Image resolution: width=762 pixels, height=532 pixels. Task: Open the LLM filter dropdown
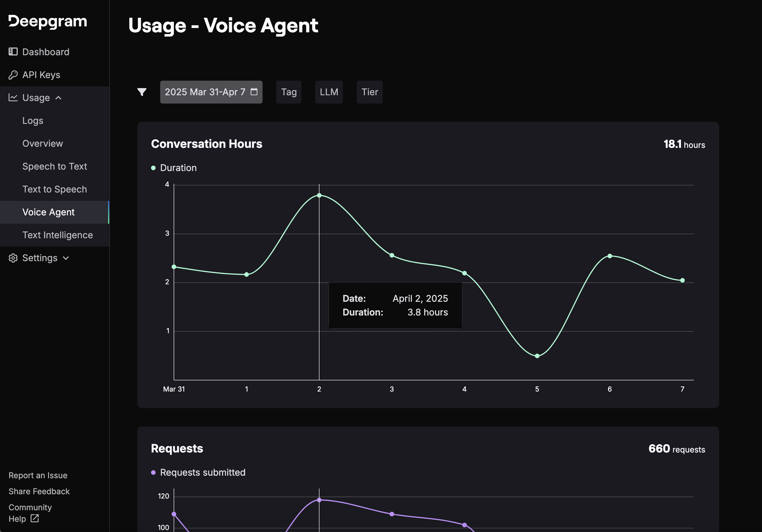point(329,92)
